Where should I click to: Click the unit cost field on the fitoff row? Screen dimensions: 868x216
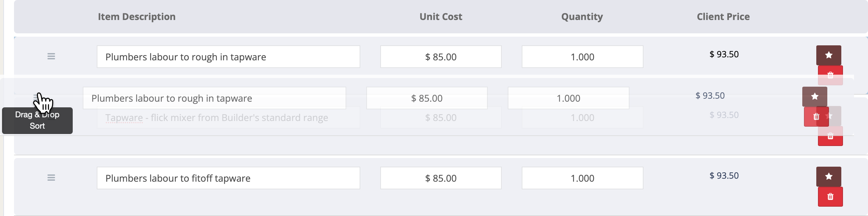[x=441, y=178]
